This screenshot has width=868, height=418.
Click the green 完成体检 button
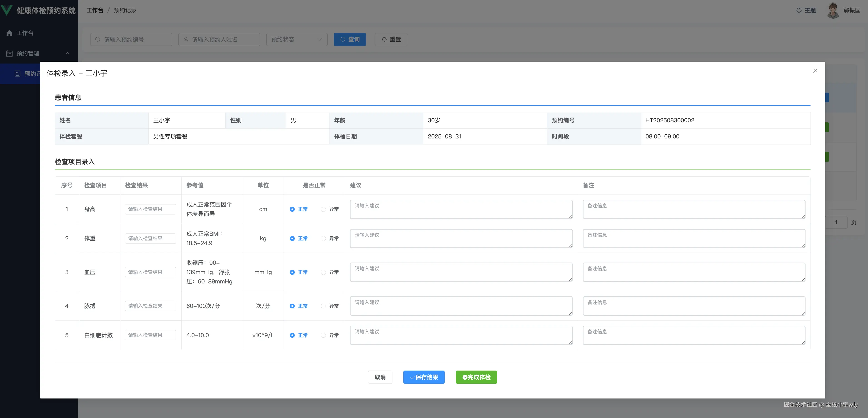(476, 377)
